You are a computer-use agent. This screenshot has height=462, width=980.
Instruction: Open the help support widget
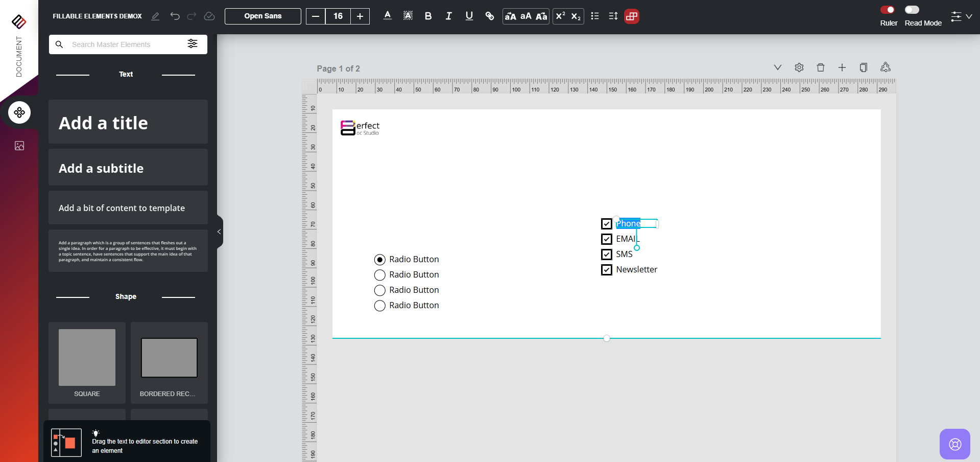click(x=954, y=444)
